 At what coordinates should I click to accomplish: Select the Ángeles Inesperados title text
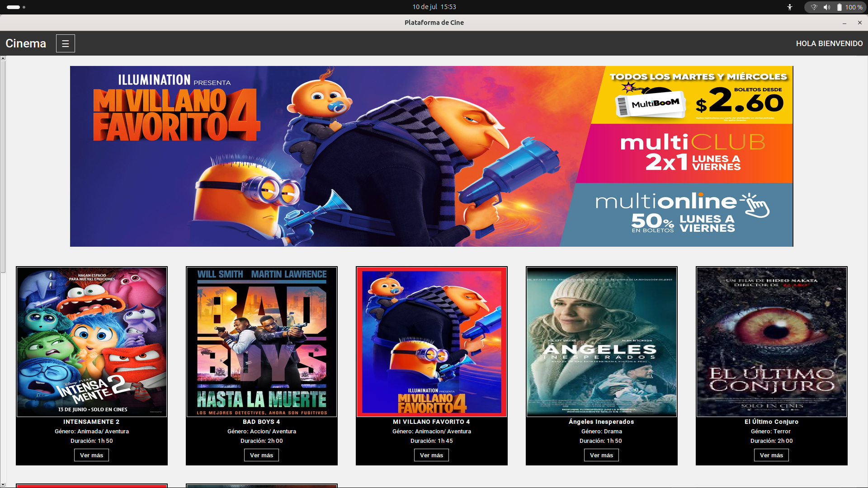point(601,422)
